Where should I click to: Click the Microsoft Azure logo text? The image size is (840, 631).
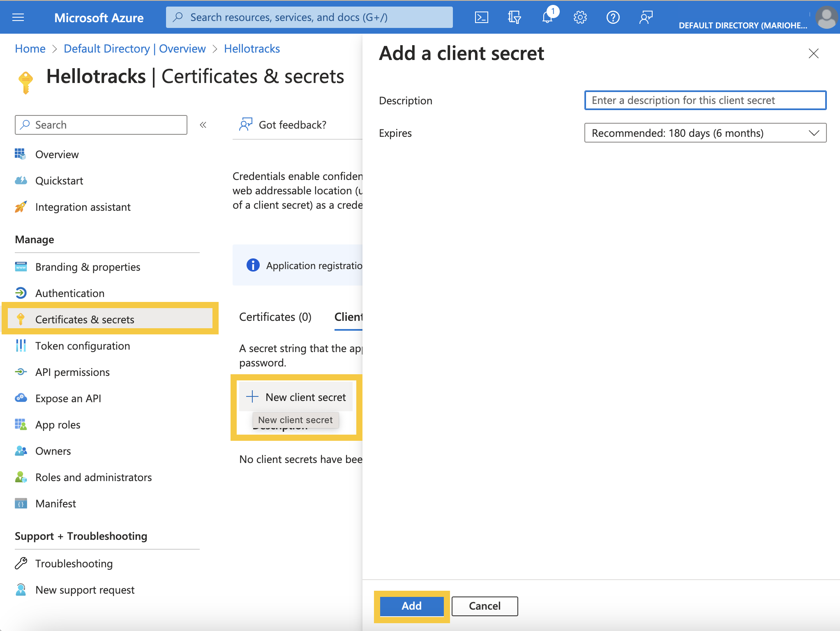pos(99,17)
